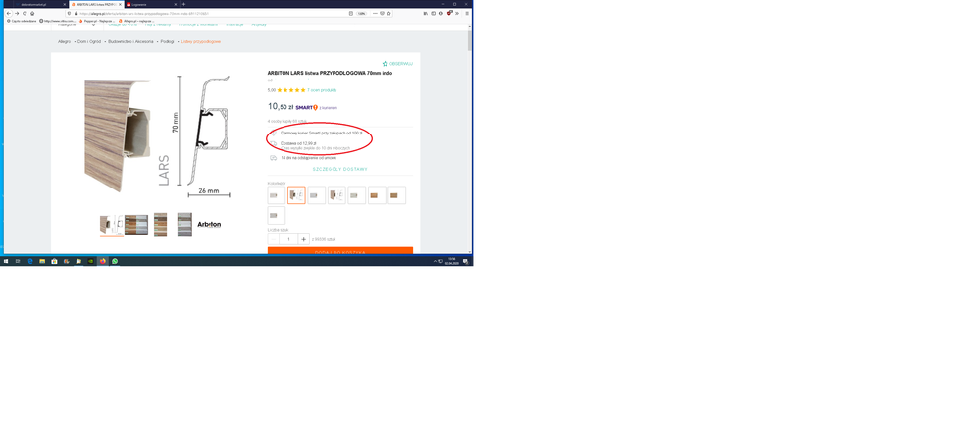
Task: Open breadcrumb Podłogi
Action: (x=167, y=41)
